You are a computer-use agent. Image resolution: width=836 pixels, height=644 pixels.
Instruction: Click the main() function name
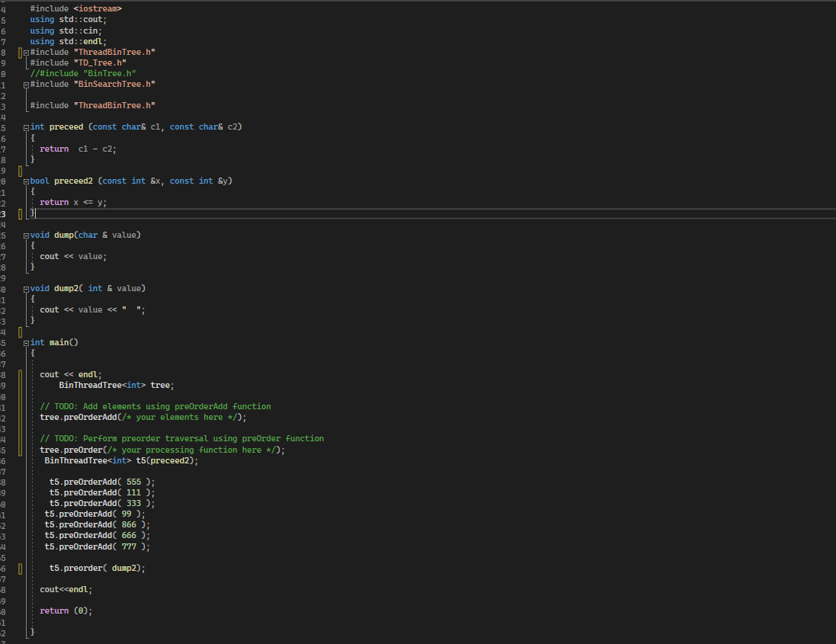[x=63, y=343]
